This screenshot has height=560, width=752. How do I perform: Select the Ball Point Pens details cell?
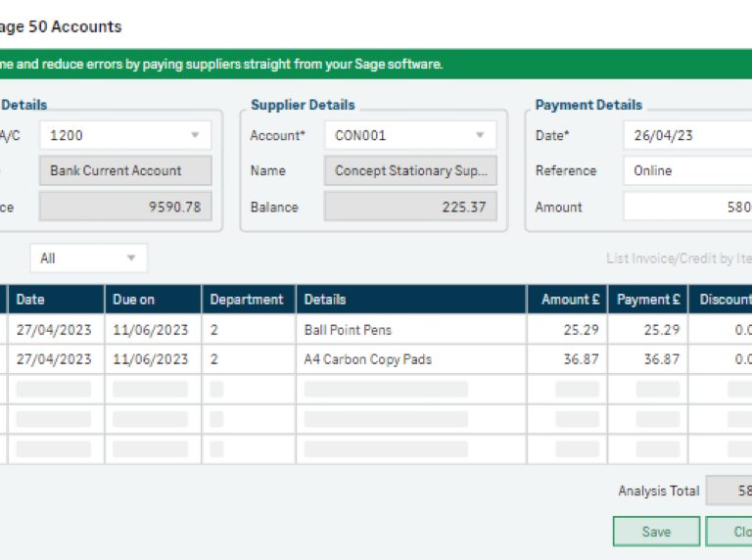[411, 329]
